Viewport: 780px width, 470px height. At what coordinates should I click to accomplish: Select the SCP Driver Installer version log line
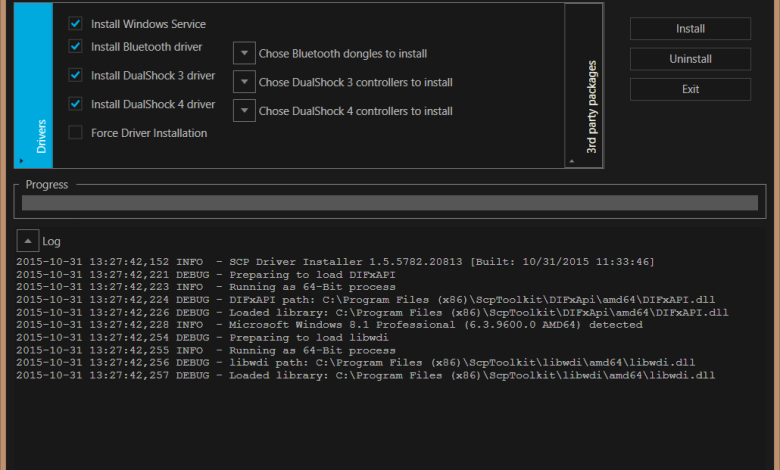click(x=335, y=261)
